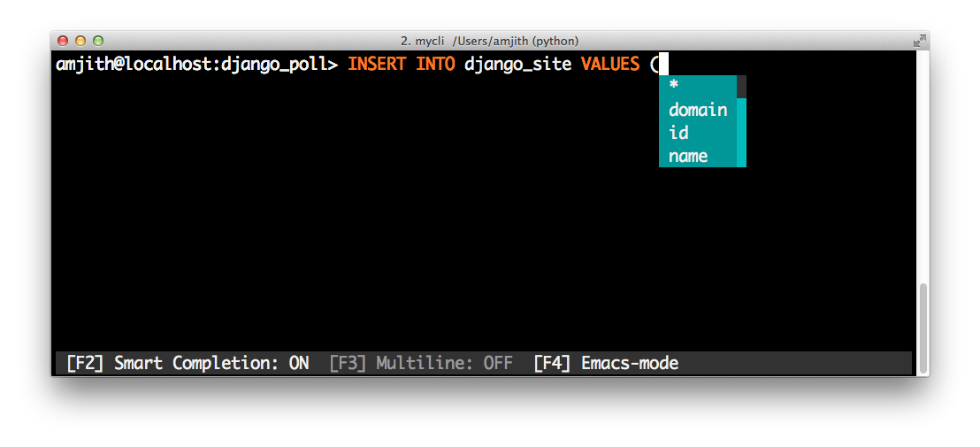
Task: Click the [F4] Emacs-mode status
Action: 606,363
